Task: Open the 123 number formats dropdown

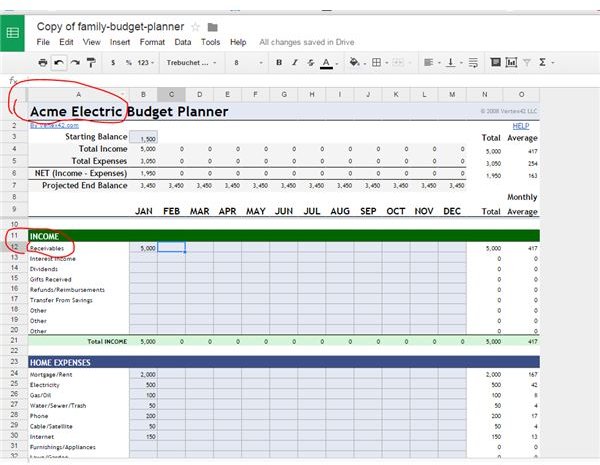Action: 145,62
